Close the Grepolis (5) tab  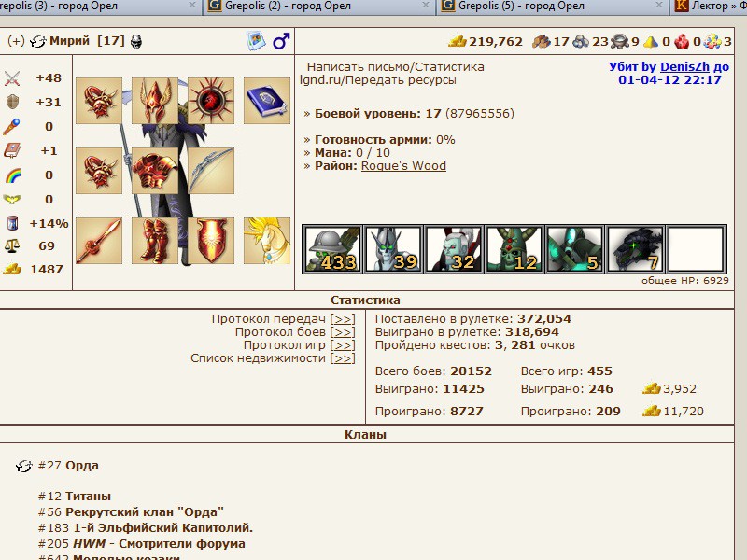tap(659, 5)
